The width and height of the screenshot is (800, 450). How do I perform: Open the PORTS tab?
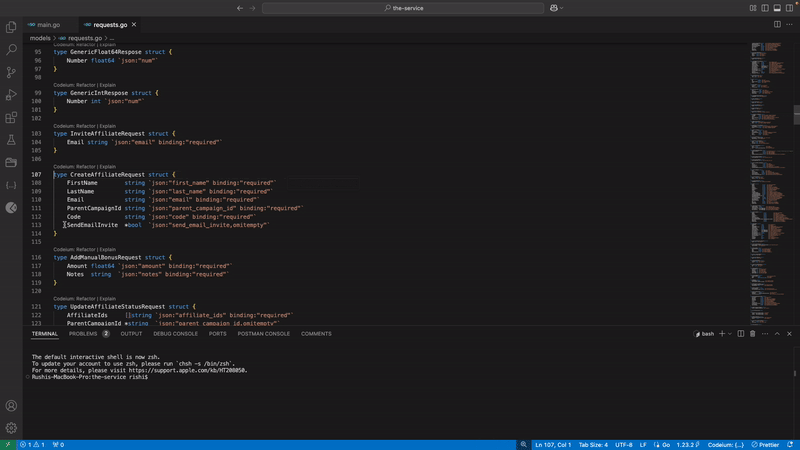point(217,334)
